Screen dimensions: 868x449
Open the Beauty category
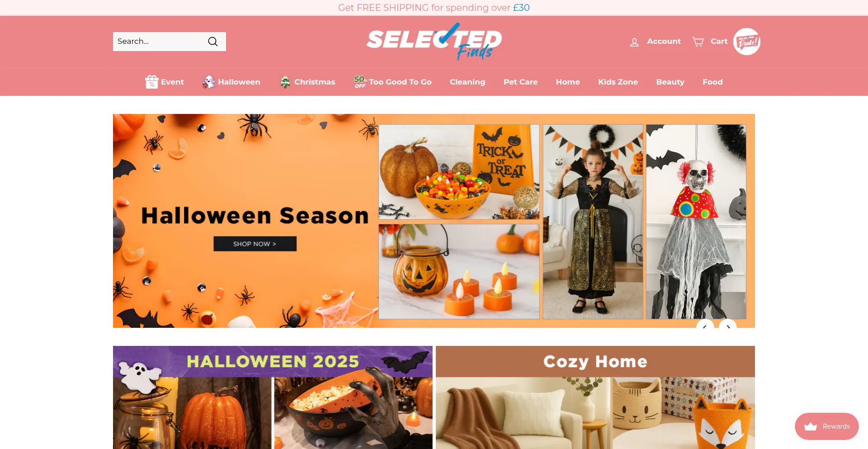pos(670,82)
